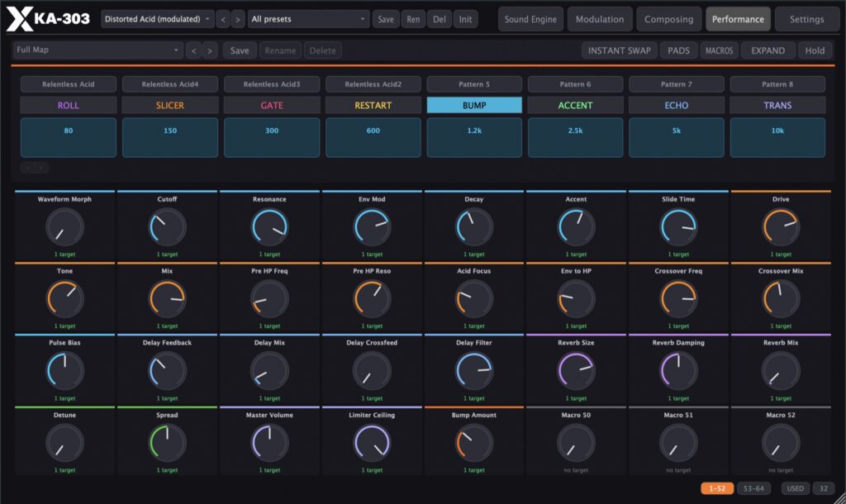Click the Detune knob

click(64, 443)
